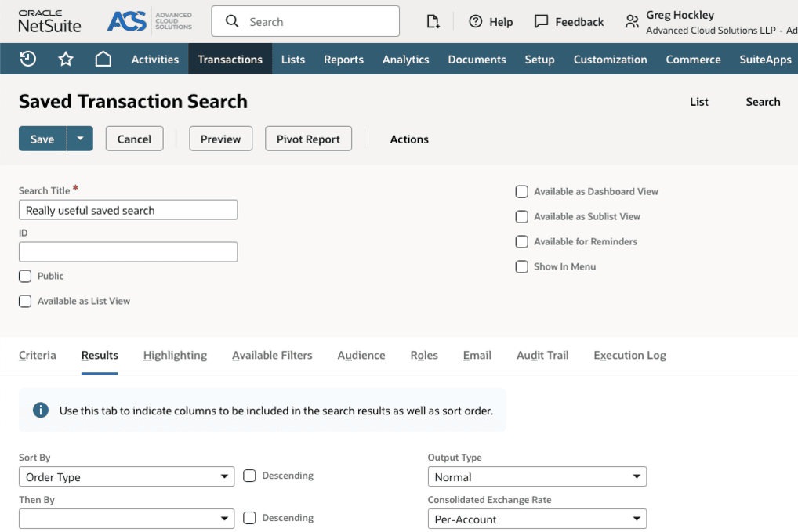The height and width of the screenshot is (532, 798).
Task: Click the Search link near List
Action: [x=763, y=102]
